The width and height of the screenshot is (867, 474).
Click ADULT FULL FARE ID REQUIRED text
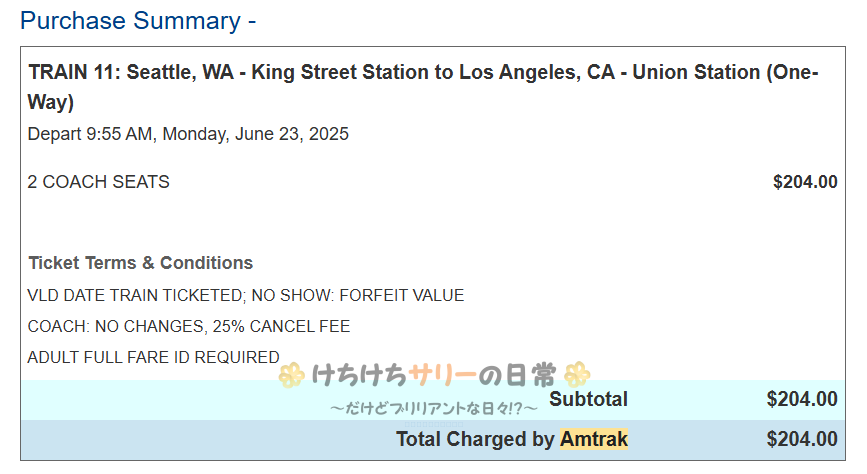[153, 357]
